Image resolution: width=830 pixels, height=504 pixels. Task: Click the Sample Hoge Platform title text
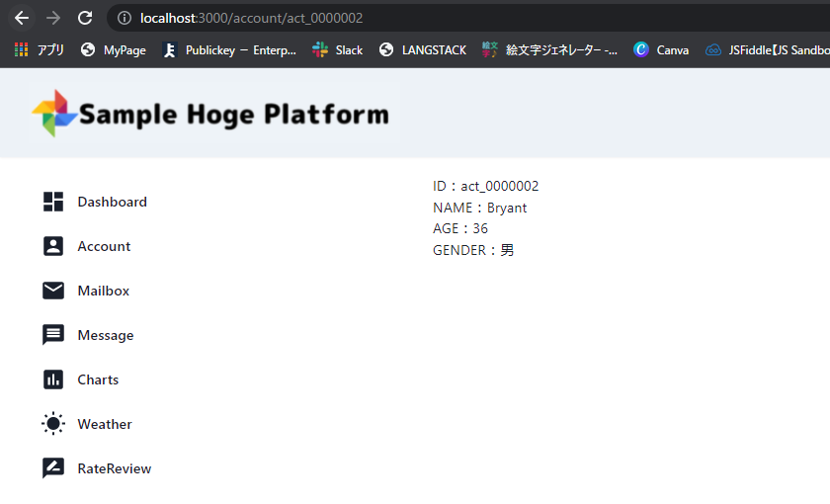(234, 115)
